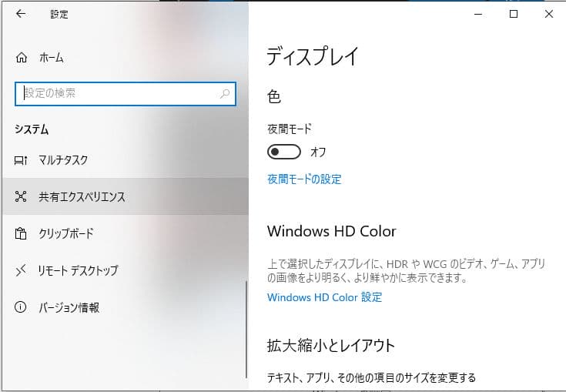
Task: Click the クリップボード clipboard icon
Action: [x=21, y=233]
